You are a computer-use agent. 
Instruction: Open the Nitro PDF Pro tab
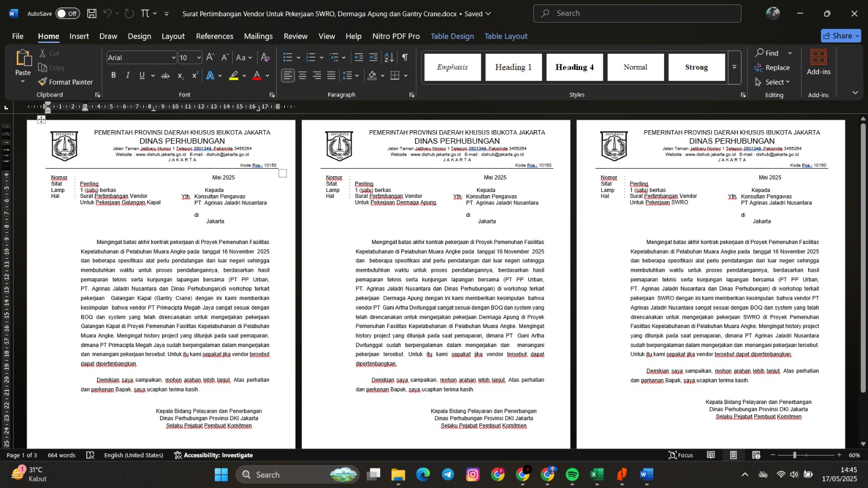coord(396,36)
